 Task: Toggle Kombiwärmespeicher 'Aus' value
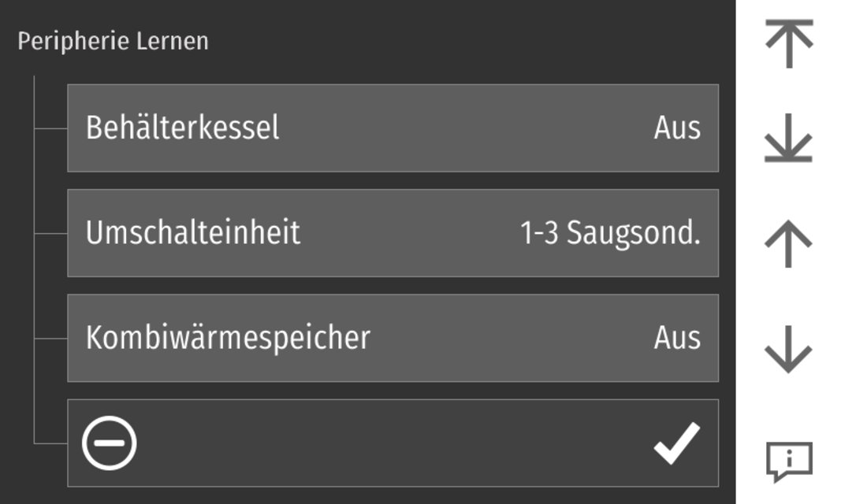click(x=676, y=338)
